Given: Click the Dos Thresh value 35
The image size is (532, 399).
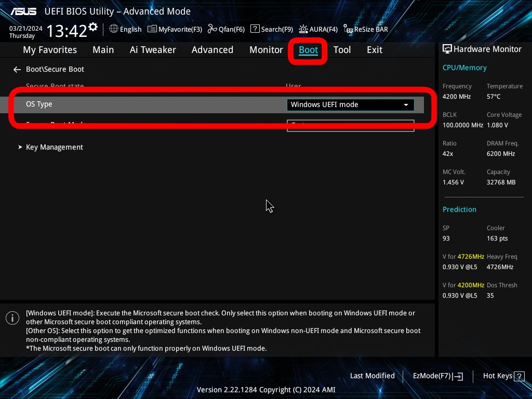Looking at the screenshot, I should click(x=490, y=296).
